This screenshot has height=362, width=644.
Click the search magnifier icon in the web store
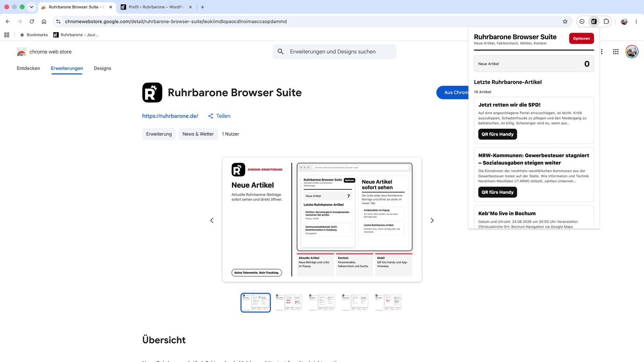click(281, 51)
